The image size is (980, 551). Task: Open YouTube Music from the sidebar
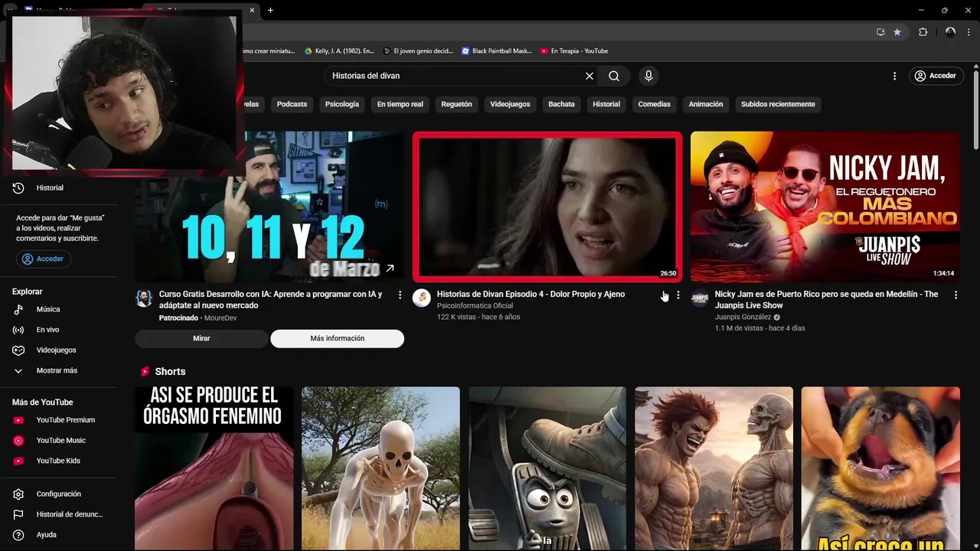pyautogui.click(x=61, y=440)
